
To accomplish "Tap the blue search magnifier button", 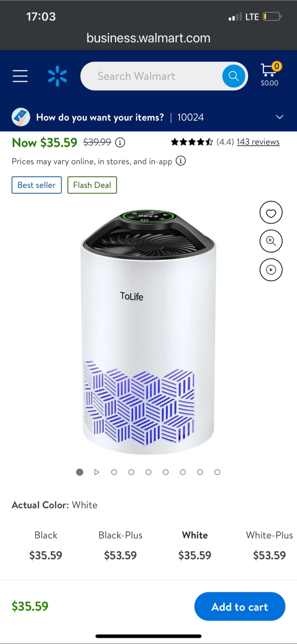I will coord(234,76).
